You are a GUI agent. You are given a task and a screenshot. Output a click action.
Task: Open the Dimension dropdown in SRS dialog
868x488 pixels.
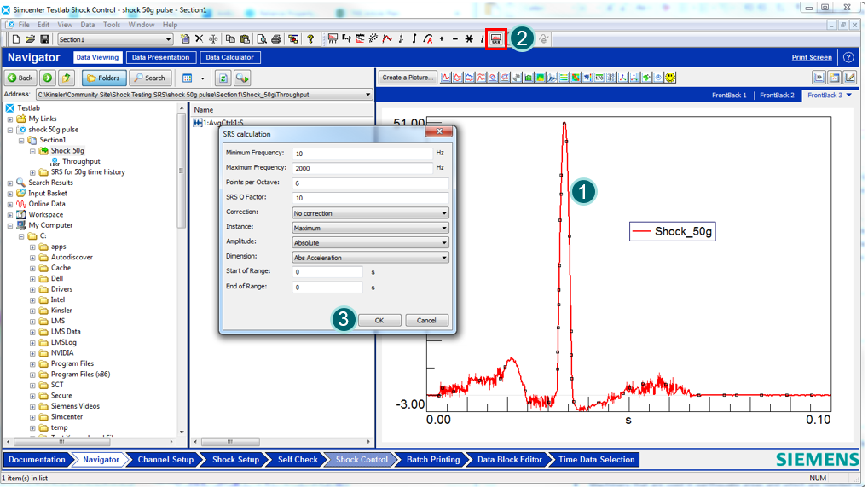tap(370, 258)
